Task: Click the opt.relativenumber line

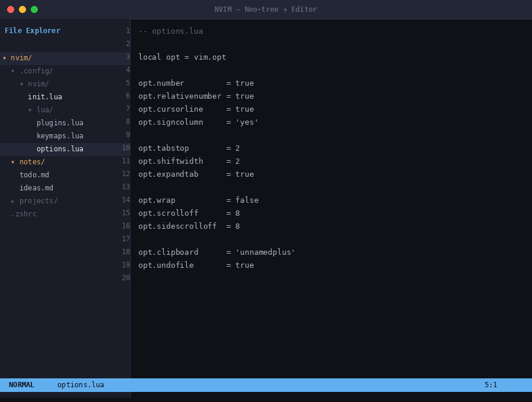Action: (196, 96)
